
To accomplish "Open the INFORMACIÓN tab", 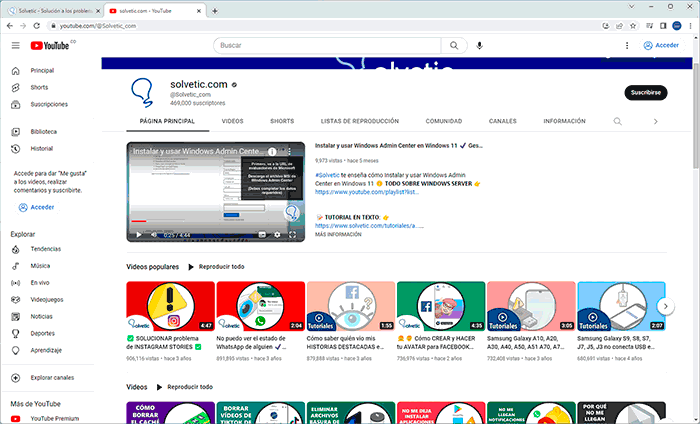I will click(564, 121).
